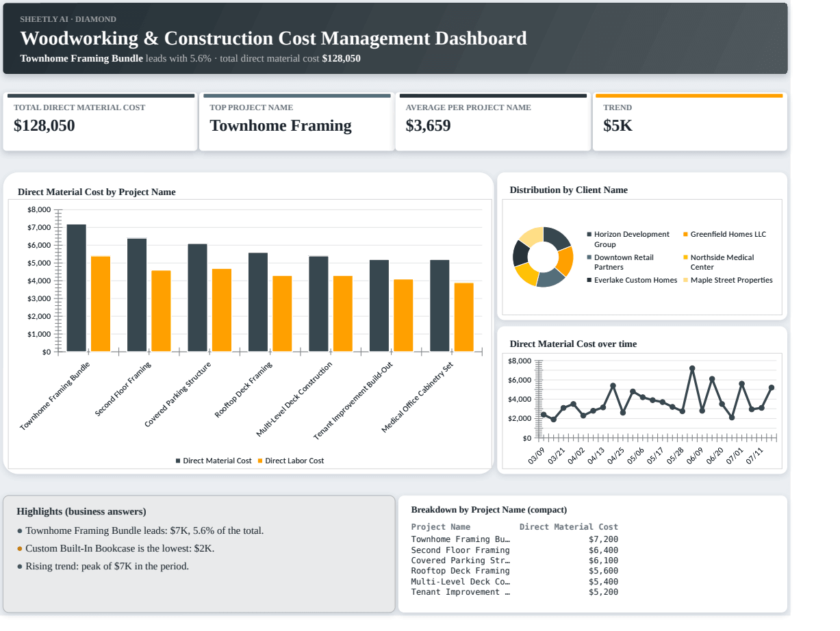Click 'Breakdown by Project Name (compact)' heading
The height and width of the screenshot is (631, 840).
pyautogui.click(x=489, y=510)
